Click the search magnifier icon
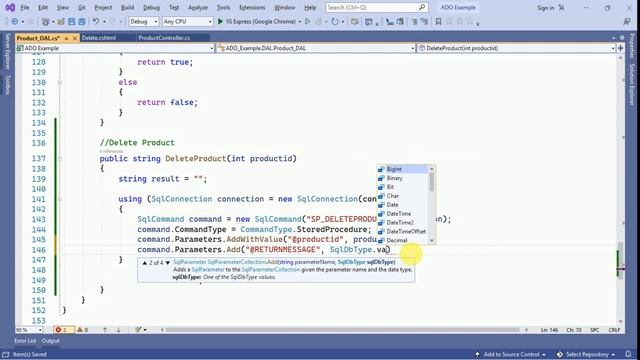640x360 pixels. [422, 7]
